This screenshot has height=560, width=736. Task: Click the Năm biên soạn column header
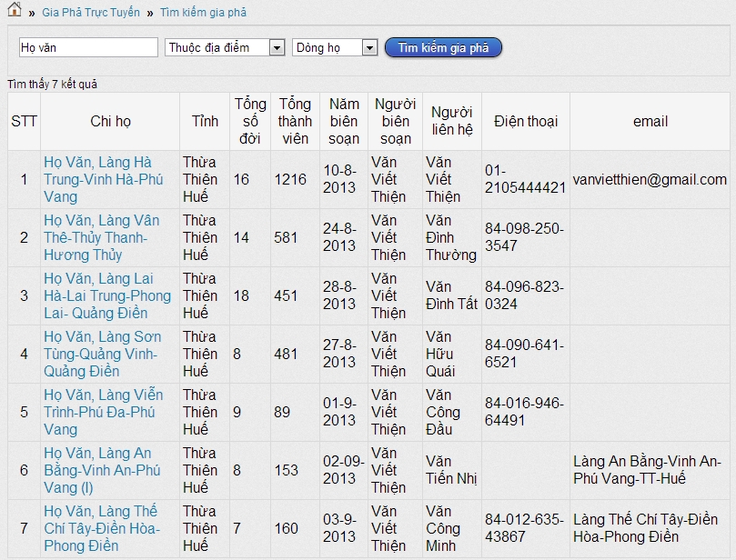coord(344,121)
